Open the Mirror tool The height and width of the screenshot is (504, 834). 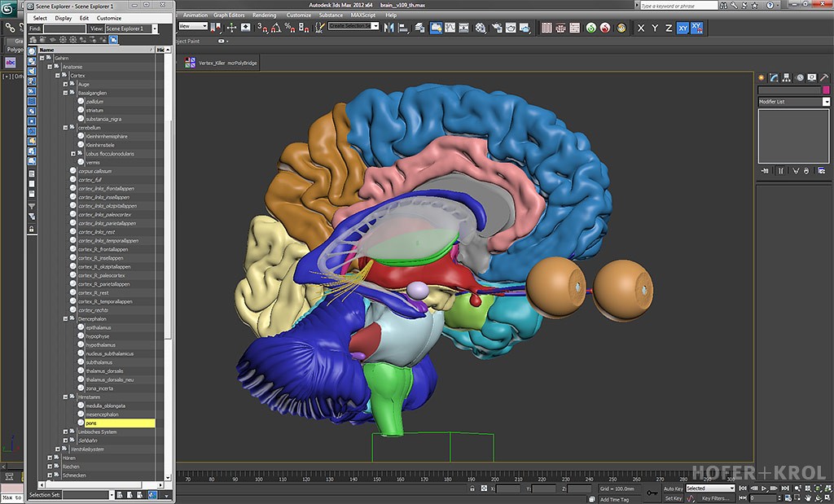[x=388, y=28]
